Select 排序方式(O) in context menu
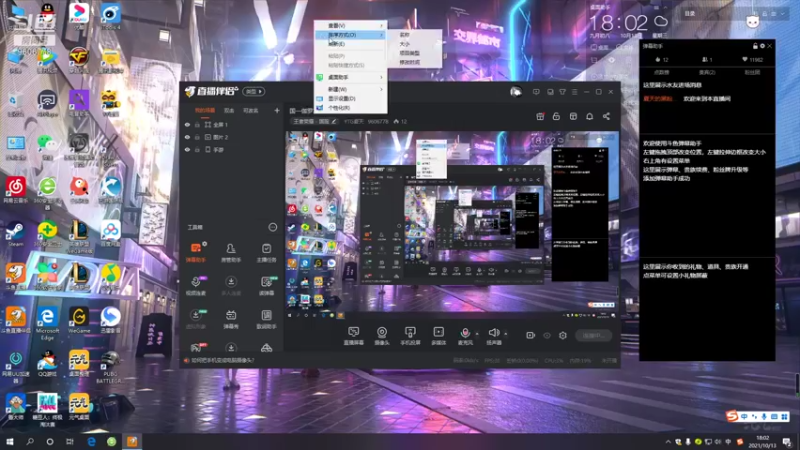The height and width of the screenshot is (450, 800). pyautogui.click(x=351, y=35)
